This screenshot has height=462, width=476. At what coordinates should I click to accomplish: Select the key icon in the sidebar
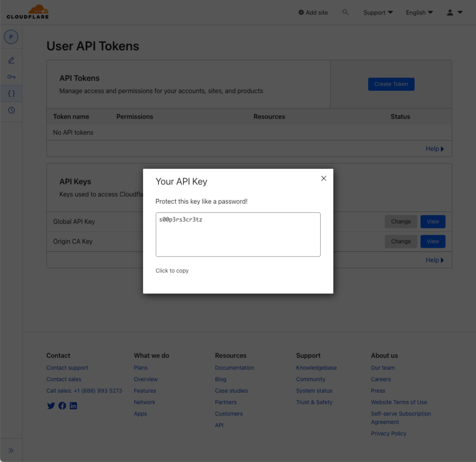point(11,76)
